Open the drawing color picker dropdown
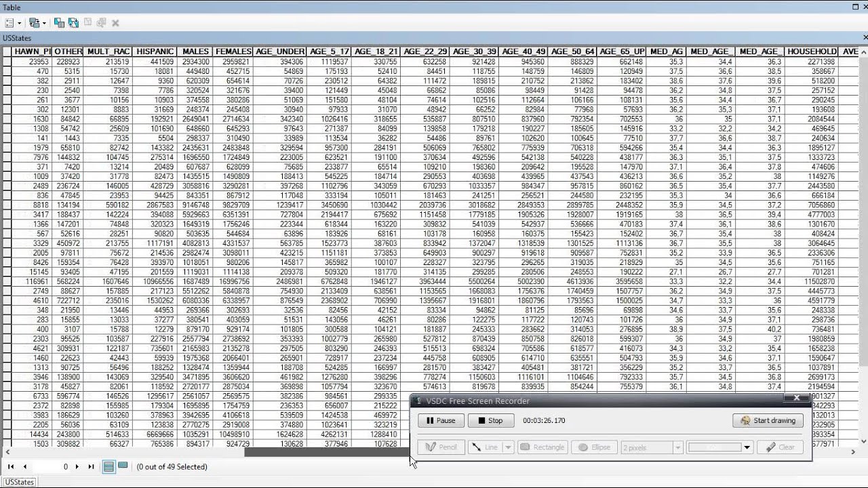868x488 pixels. click(x=747, y=447)
